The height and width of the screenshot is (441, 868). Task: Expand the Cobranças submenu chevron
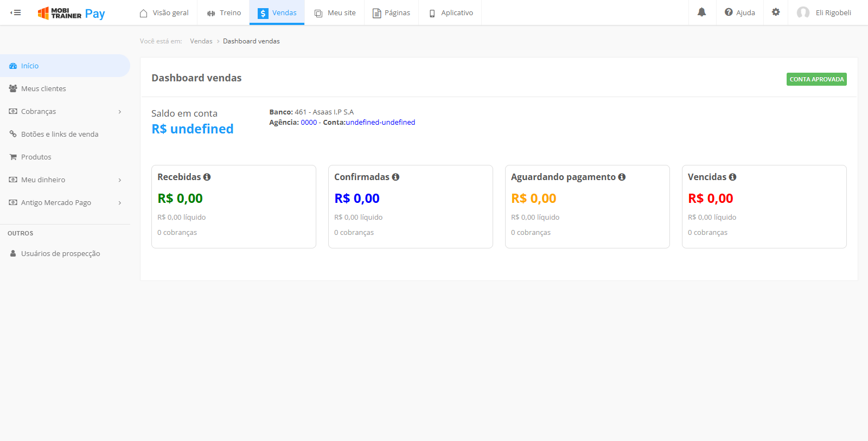(x=120, y=112)
